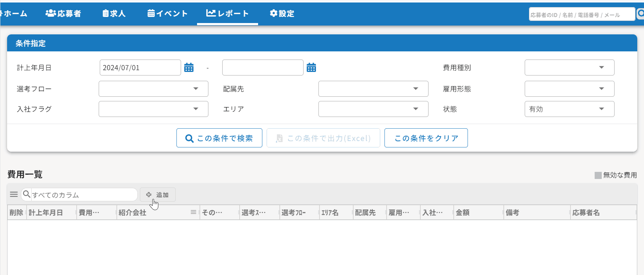Toggle the 無効な費用 checkbox
This screenshot has height=275, width=644.
click(598, 175)
